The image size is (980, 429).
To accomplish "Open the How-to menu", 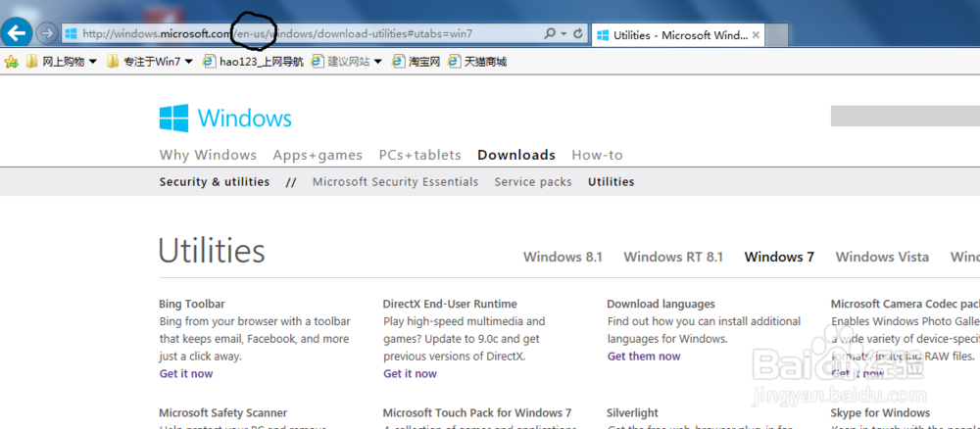I will point(598,155).
